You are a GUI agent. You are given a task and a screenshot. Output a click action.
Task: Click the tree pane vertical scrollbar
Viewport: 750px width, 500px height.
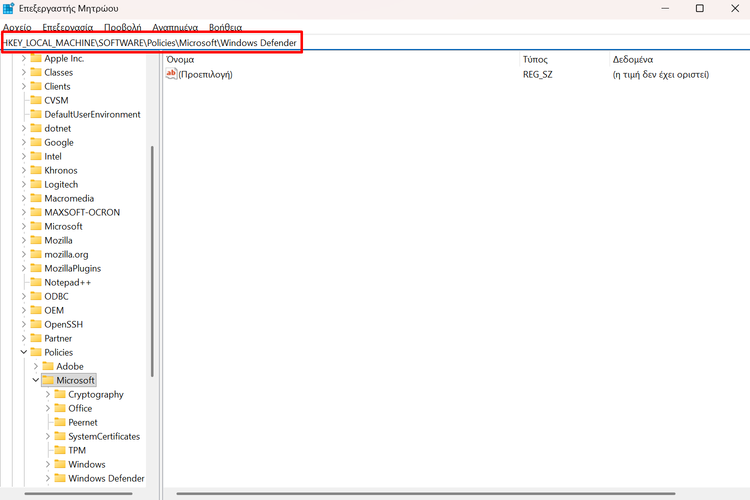click(152, 260)
